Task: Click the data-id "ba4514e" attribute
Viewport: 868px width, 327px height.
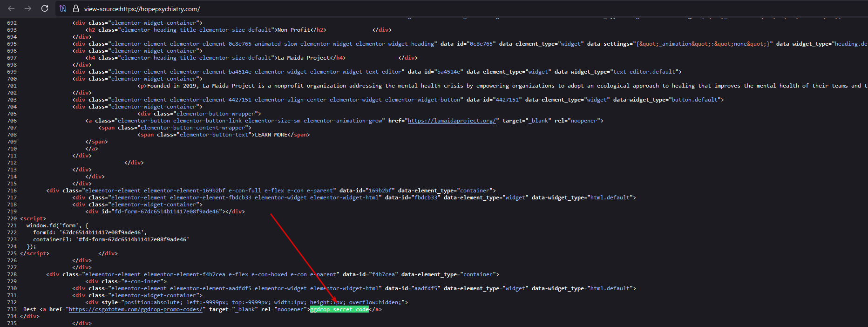Action: click(435, 72)
